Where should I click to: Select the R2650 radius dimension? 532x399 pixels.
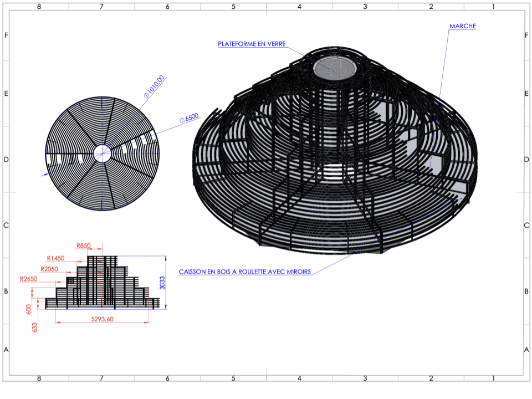coord(30,280)
